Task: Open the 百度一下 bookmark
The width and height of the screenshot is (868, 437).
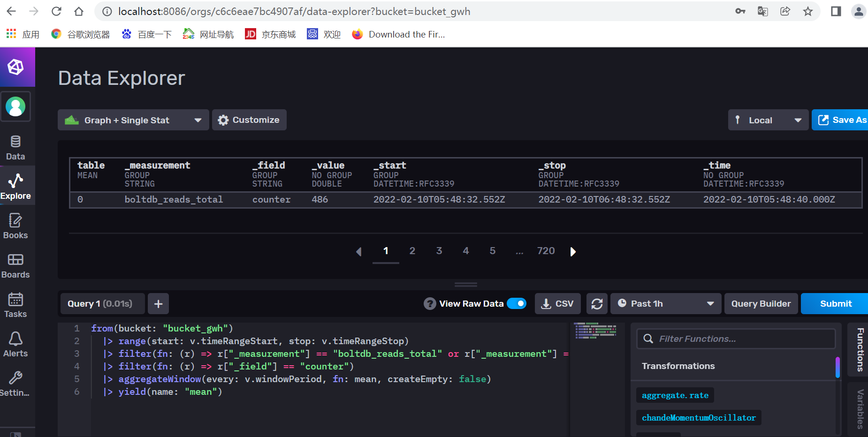Action: 146,34
